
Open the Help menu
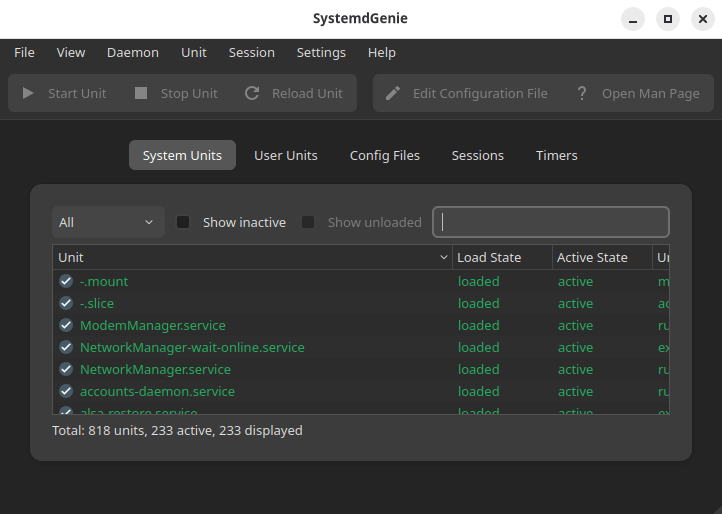coord(382,53)
